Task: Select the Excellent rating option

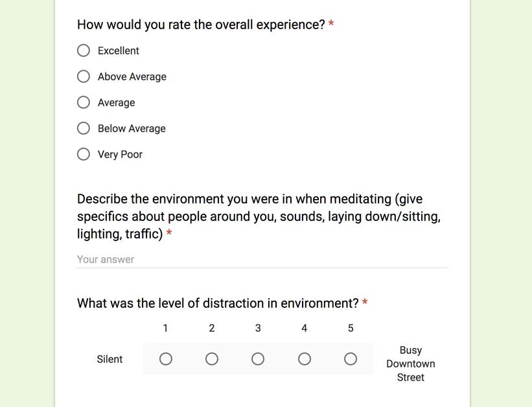Action: pyautogui.click(x=84, y=51)
